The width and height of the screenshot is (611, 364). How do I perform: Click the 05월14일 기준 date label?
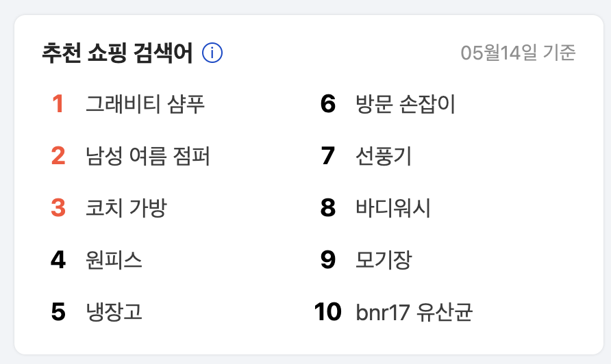pyautogui.click(x=518, y=53)
